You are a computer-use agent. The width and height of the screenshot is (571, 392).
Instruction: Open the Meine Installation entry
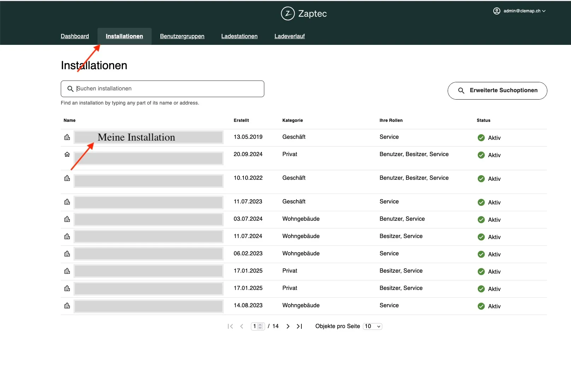tap(148, 137)
